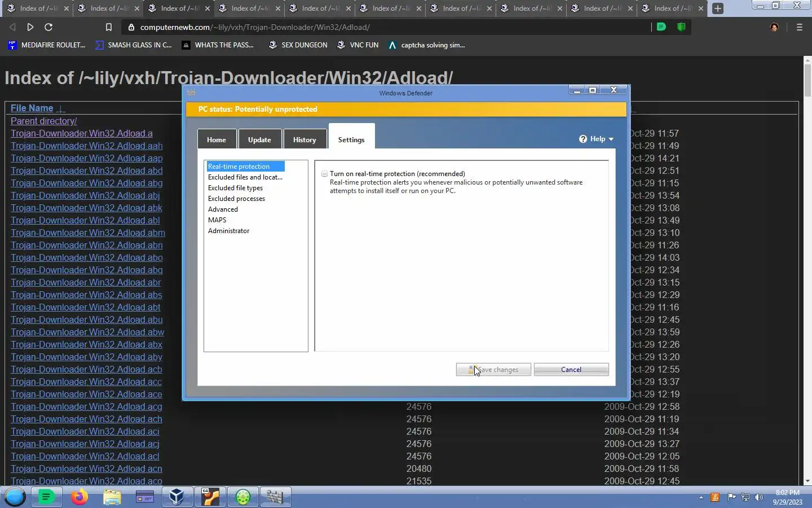Viewport: 812px width, 508px height.
Task: Select Excluded file types setting
Action: pyautogui.click(x=235, y=188)
